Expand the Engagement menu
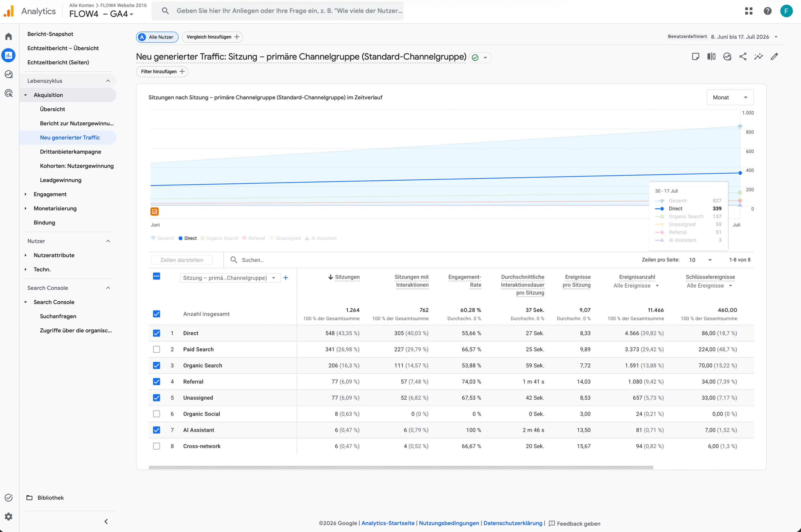 click(50, 194)
